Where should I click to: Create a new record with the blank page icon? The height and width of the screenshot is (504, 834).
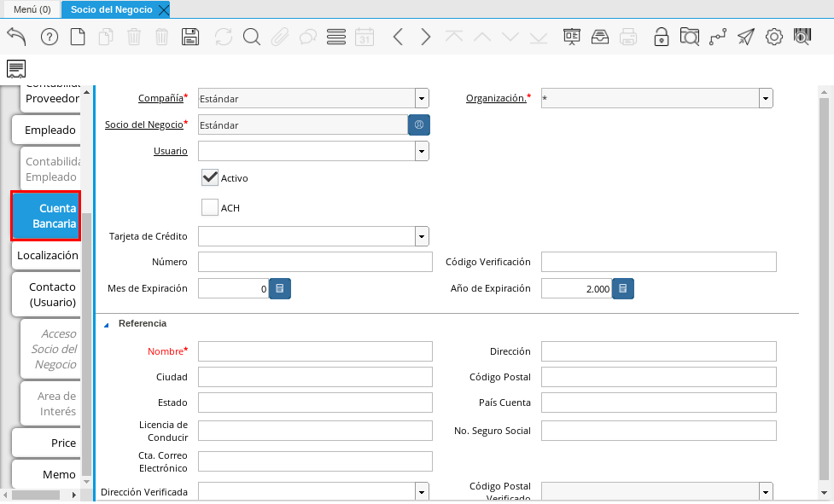pyautogui.click(x=78, y=37)
